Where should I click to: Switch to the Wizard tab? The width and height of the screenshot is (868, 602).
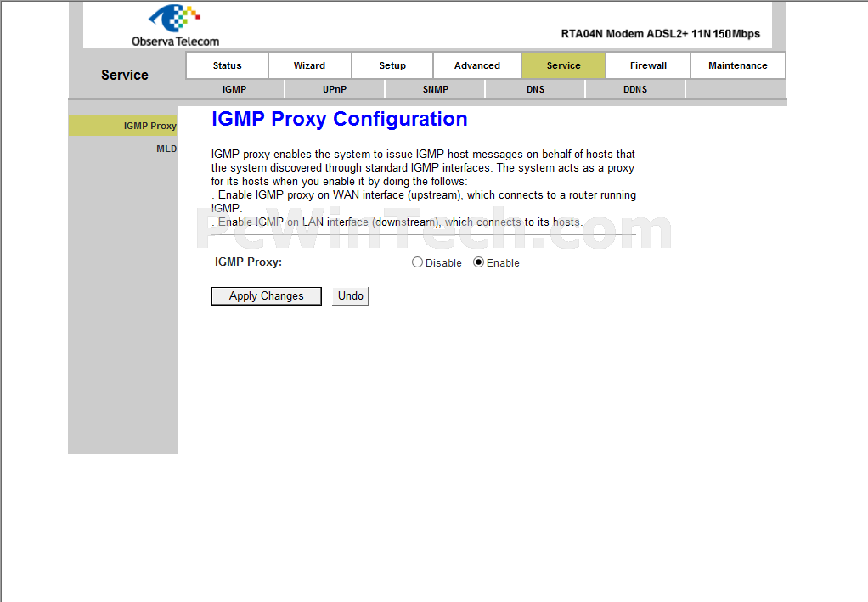[309, 65]
